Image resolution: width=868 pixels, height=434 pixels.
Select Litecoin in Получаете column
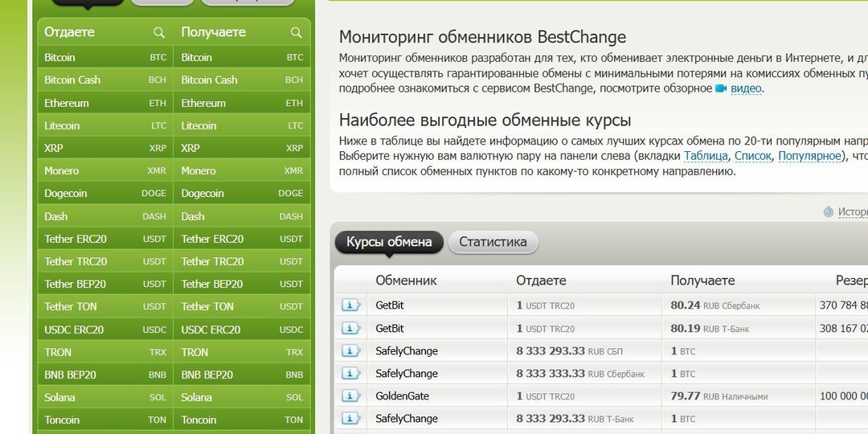[242, 125]
